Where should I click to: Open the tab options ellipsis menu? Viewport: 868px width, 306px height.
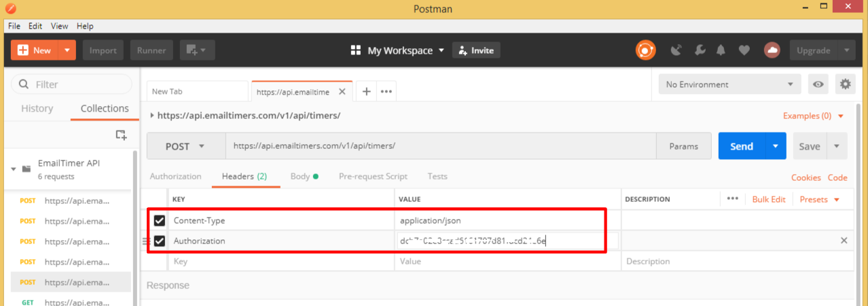click(x=386, y=91)
